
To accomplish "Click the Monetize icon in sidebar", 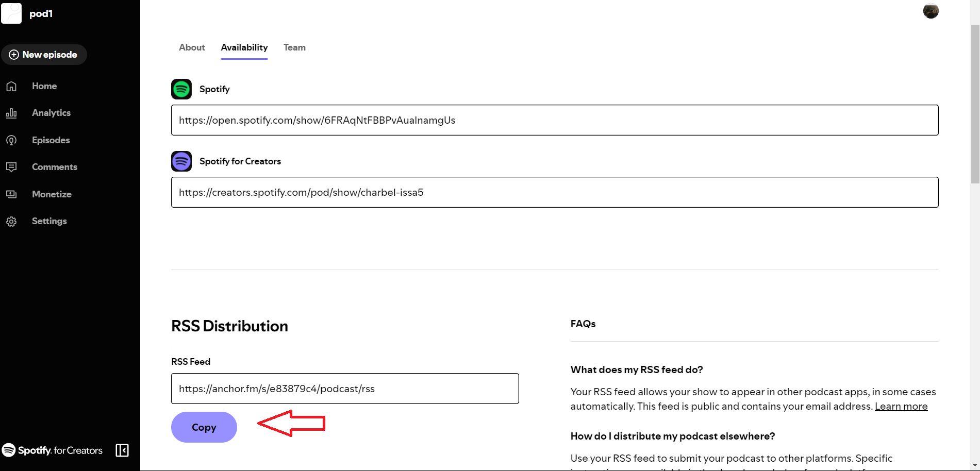I will [x=11, y=194].
